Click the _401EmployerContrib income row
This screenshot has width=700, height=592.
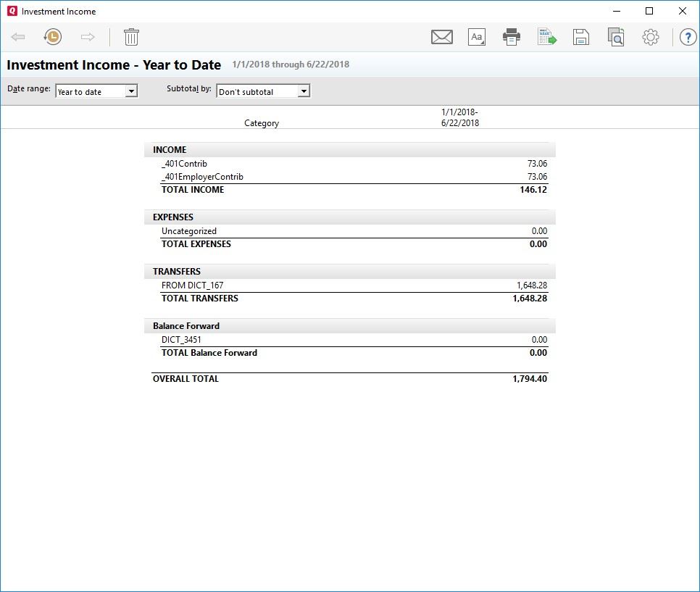pyautogui.click(x=202, y=177)
